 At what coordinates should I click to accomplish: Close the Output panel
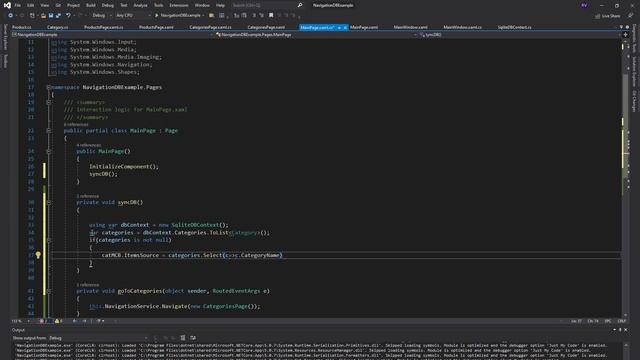point(626,330)
